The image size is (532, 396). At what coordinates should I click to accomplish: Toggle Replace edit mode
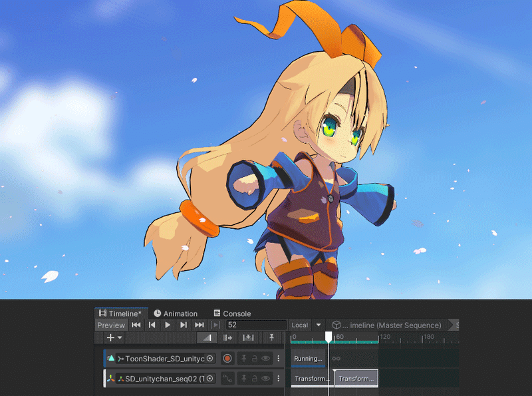[x=248, y=337]
